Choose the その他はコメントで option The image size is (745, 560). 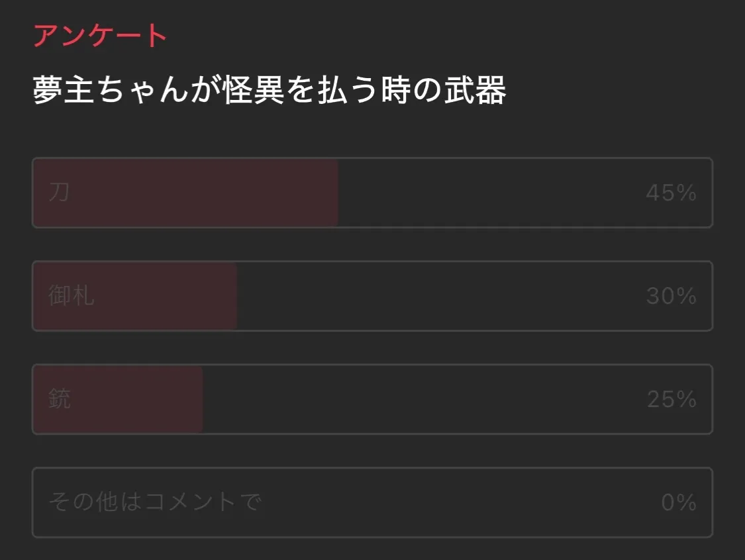(372, 502)
